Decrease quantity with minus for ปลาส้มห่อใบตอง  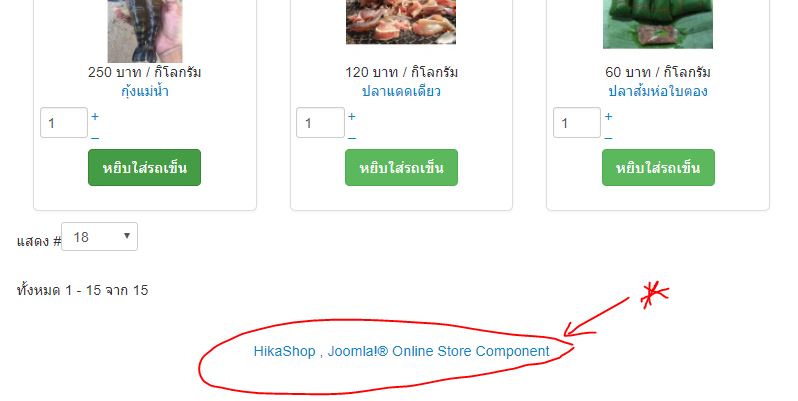point(608,138)
